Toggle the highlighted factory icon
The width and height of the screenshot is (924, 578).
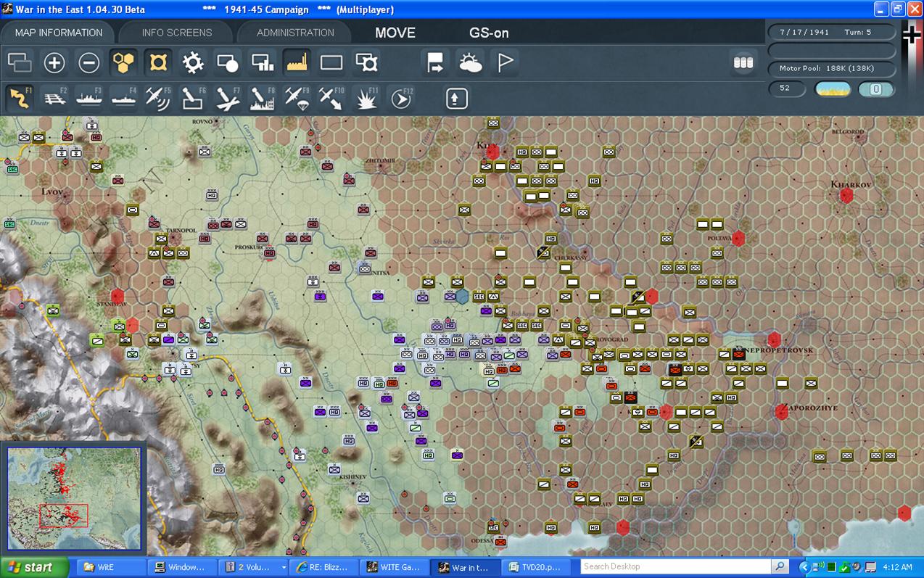[297, 62]
